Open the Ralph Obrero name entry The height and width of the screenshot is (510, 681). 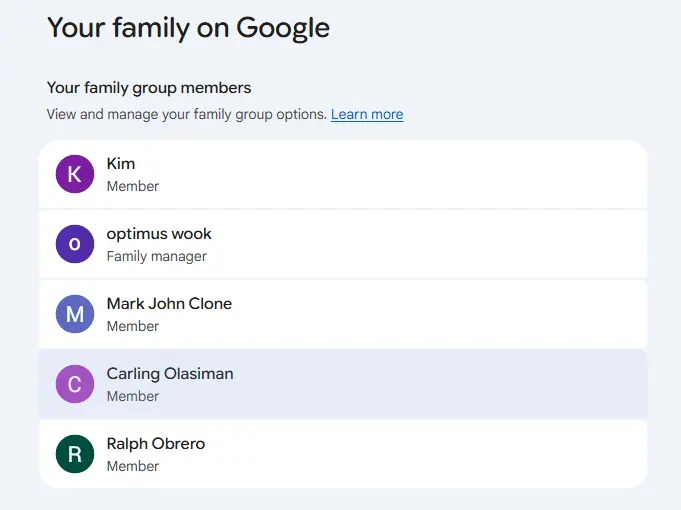point(155,444)
